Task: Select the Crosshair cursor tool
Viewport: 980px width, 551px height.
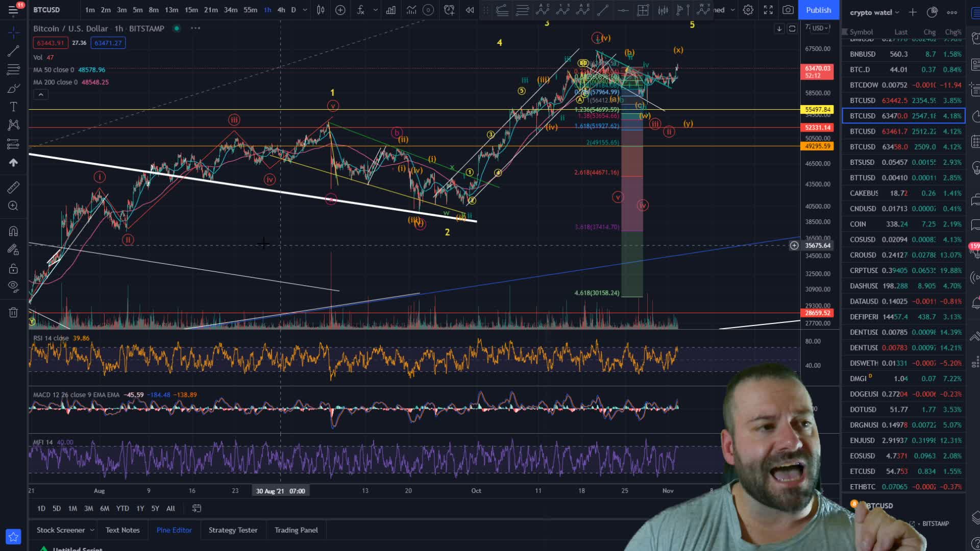Action: (13, 31)
